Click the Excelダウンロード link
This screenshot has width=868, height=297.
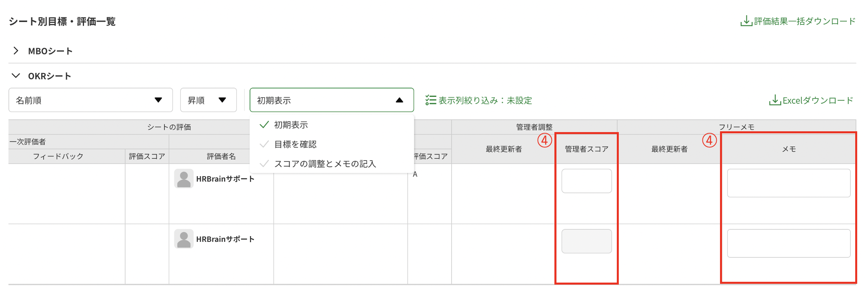pos(818,100)
